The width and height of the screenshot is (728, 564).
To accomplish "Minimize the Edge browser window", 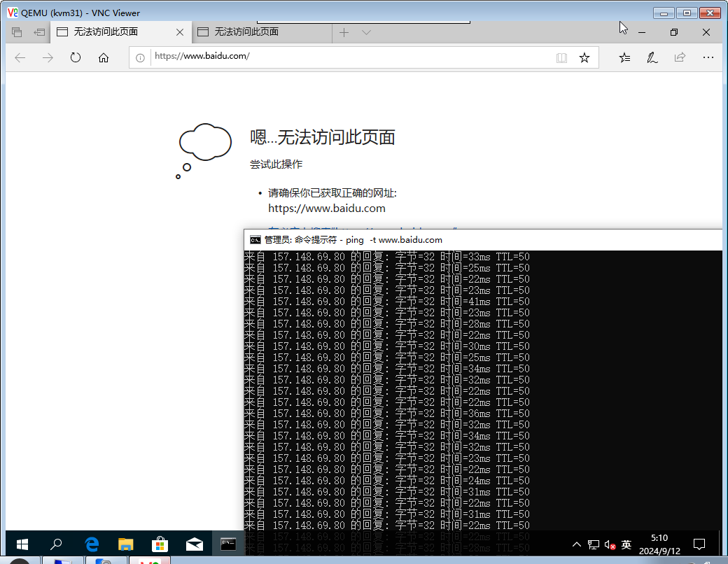I will [642, 32].
